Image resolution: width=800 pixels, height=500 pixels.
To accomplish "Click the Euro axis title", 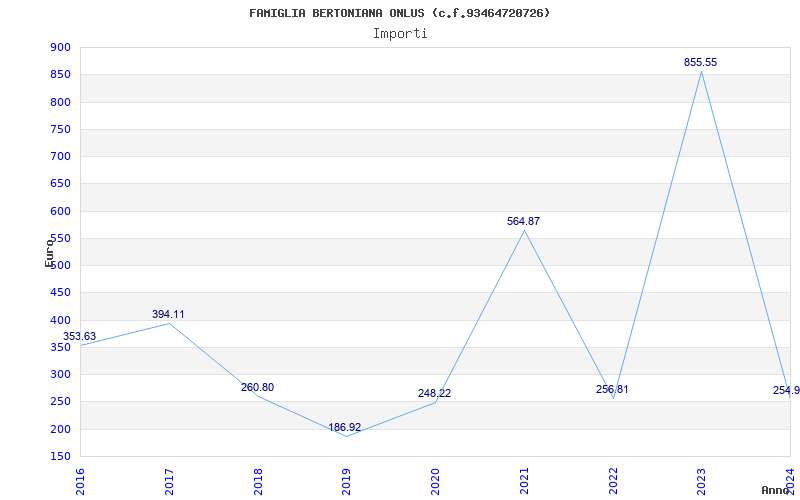I will click(49, 252).
